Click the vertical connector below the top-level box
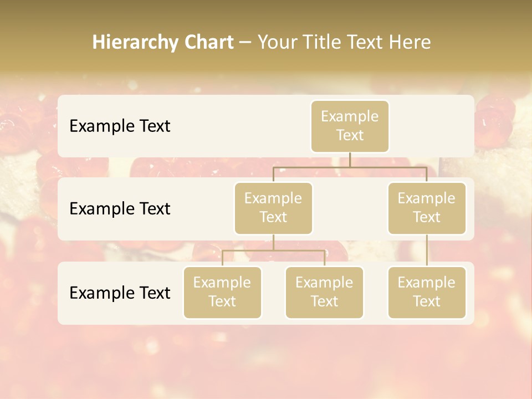Image resolution: width=532 pixels, height=399 pixels. 350,160
